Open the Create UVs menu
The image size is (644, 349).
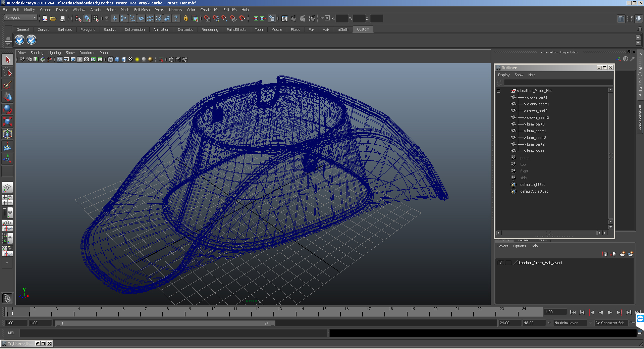209,10
